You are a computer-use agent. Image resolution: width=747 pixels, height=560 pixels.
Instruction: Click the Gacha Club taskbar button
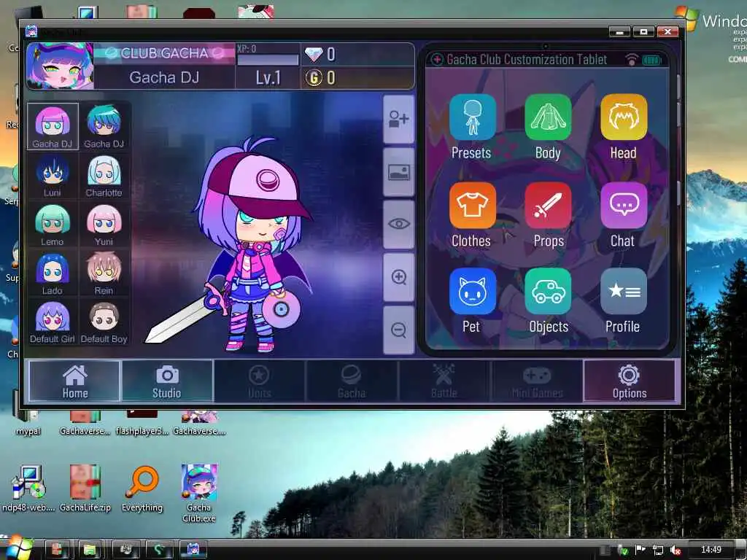tap(193, 550)
